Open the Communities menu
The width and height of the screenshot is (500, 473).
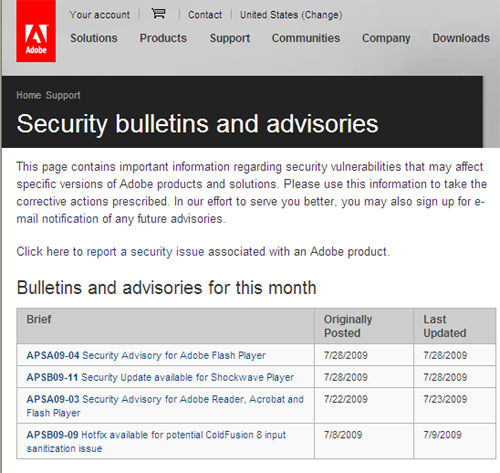click(x=306, y=38)
